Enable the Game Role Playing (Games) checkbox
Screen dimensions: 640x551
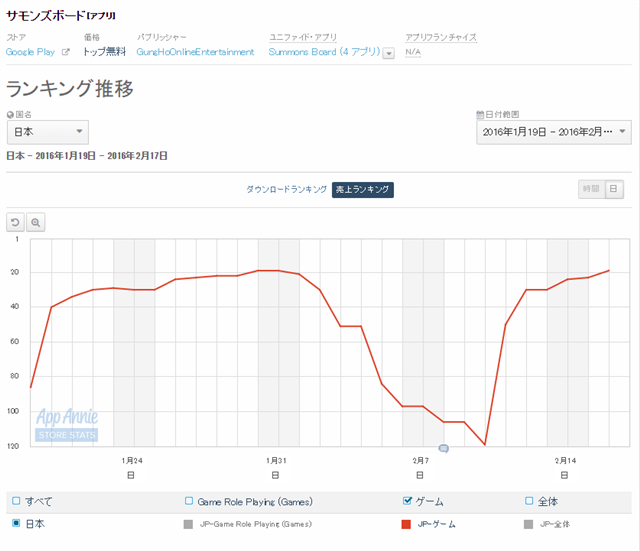pyautogui.click(x=189, y=501)
